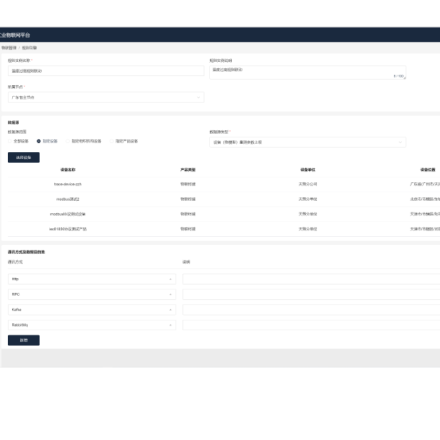Click the rule description textarea

click(308, 72)
